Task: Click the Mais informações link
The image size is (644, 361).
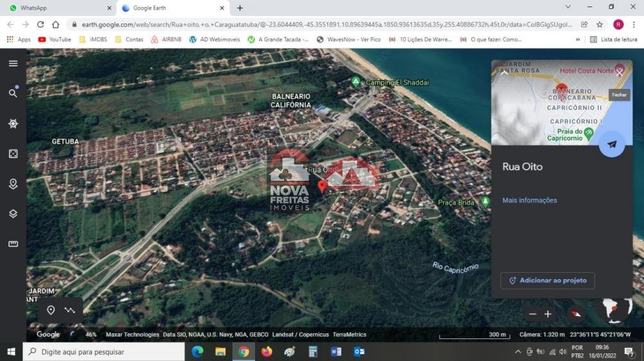Action: click(529, 201)
